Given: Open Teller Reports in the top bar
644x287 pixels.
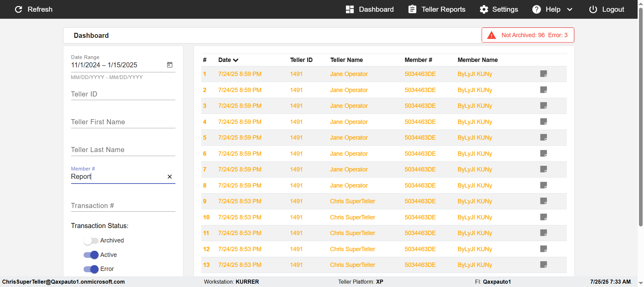Looking at the screenshot, I should click(x=437, y=9).
